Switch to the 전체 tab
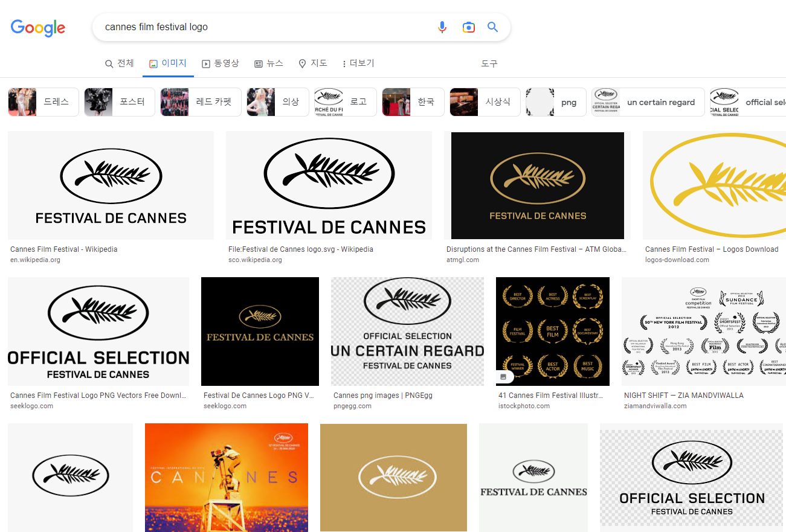This screenshot has width=786, height=532. coord(120,63)
